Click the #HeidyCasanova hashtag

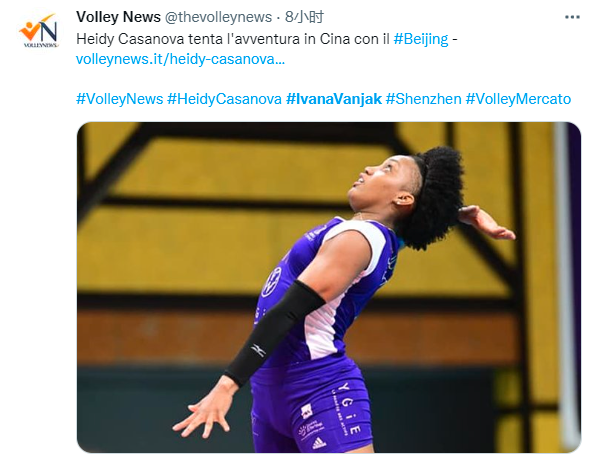point(224,99)
